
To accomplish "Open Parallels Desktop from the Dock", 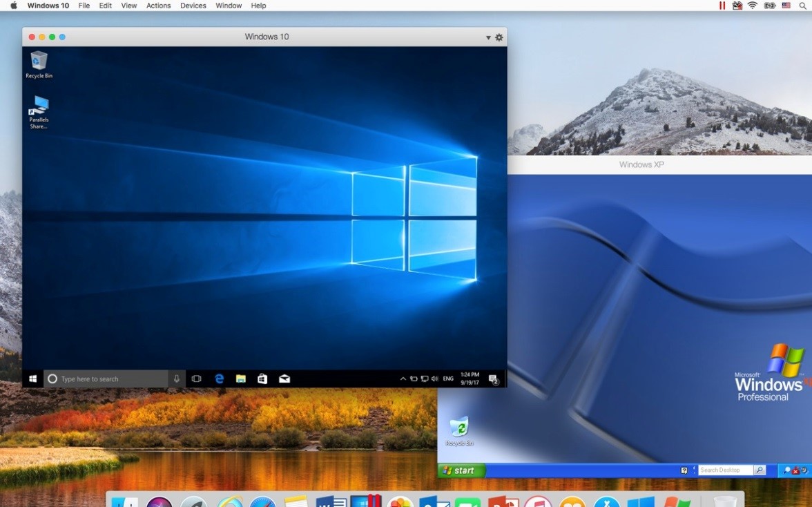I will pos(365,501).
